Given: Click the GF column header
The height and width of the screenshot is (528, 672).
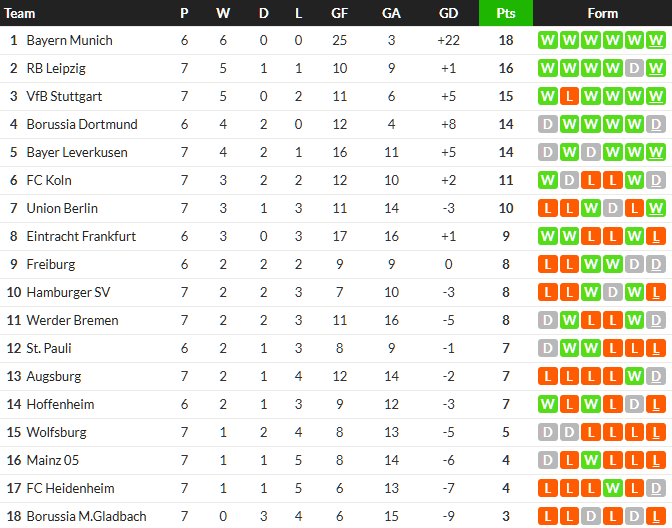Looking at the screenshot, I should pos(340,13).
